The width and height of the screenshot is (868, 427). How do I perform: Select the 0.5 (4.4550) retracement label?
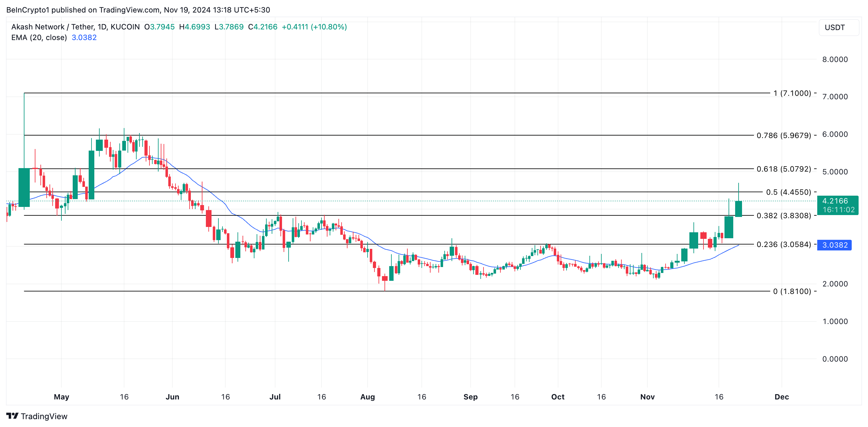pyautogui.click(x=788, y=192)
